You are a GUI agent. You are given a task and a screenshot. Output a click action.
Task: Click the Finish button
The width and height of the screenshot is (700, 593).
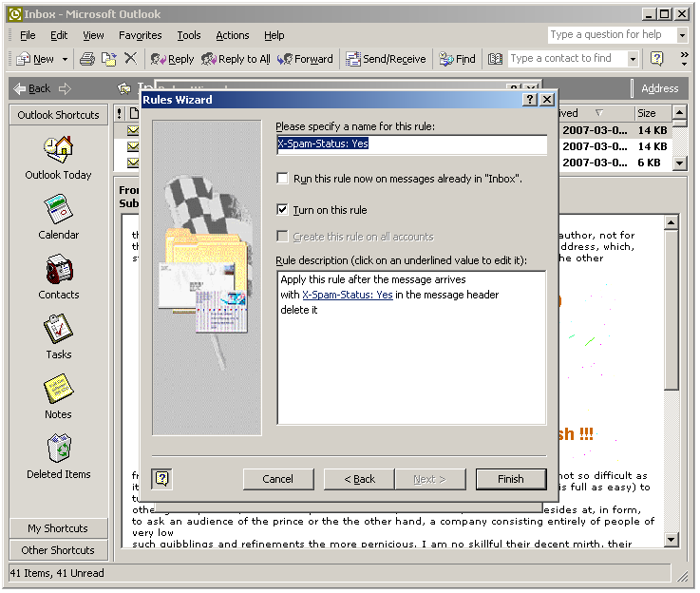pos(511,479)
